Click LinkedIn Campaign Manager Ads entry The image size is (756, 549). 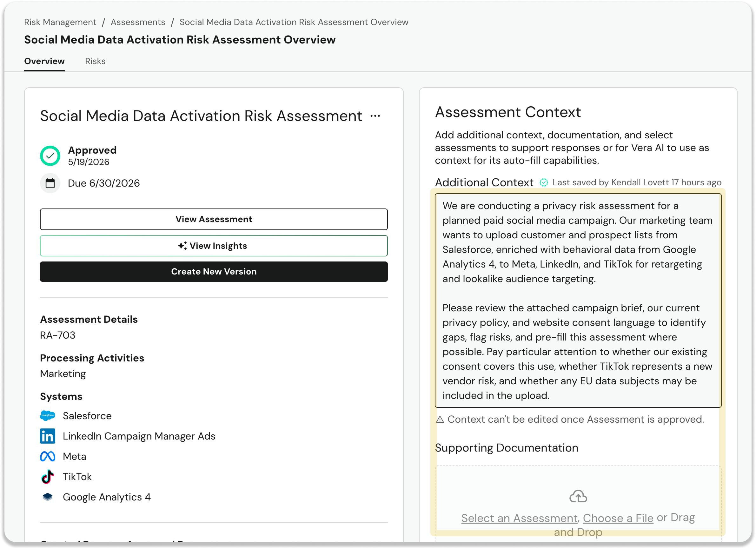[128, 436]
